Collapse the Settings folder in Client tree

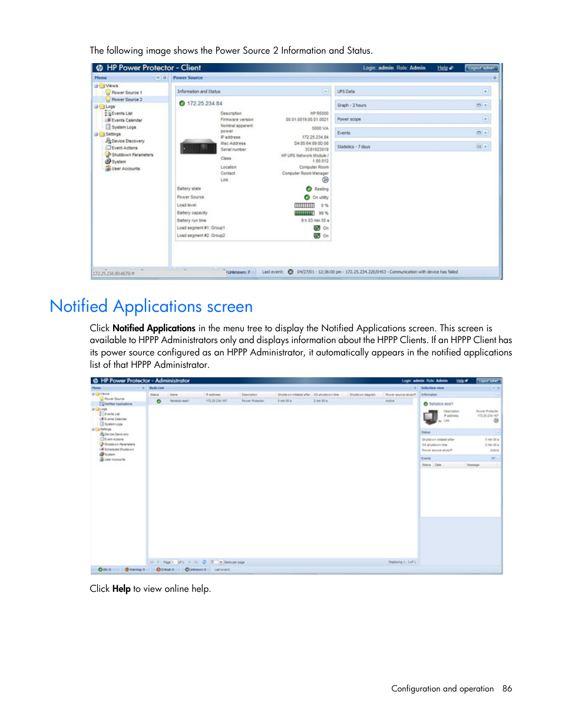(95, 134)
